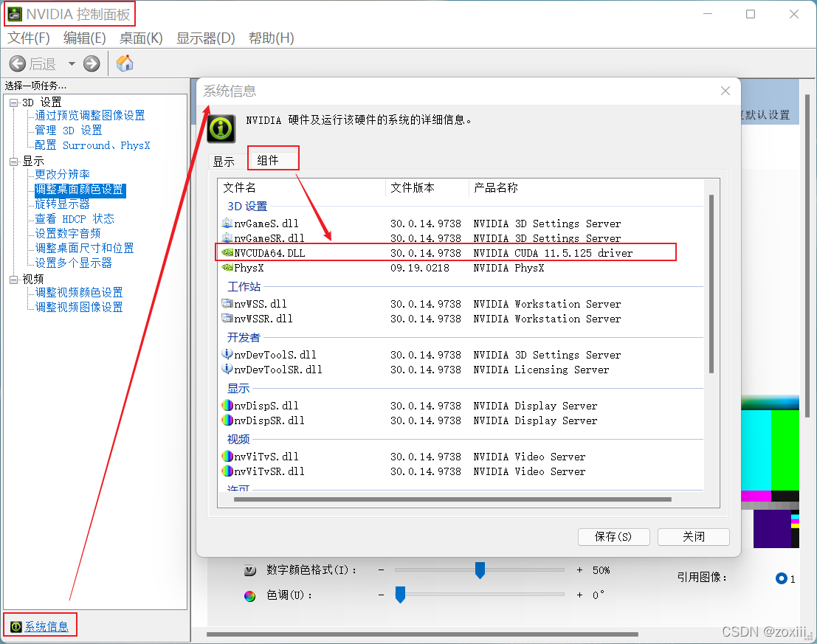Viewport: 817px width, 644px height.
Task: Click the nvDispSR.dll color wheel icon
Action: pyautogui.click(x=227, y=420)
